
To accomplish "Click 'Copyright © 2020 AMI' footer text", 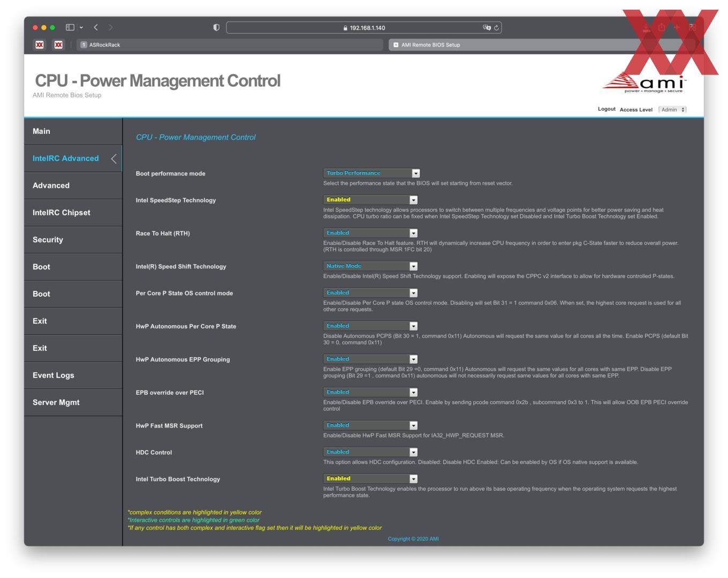I will pos(413,539).
